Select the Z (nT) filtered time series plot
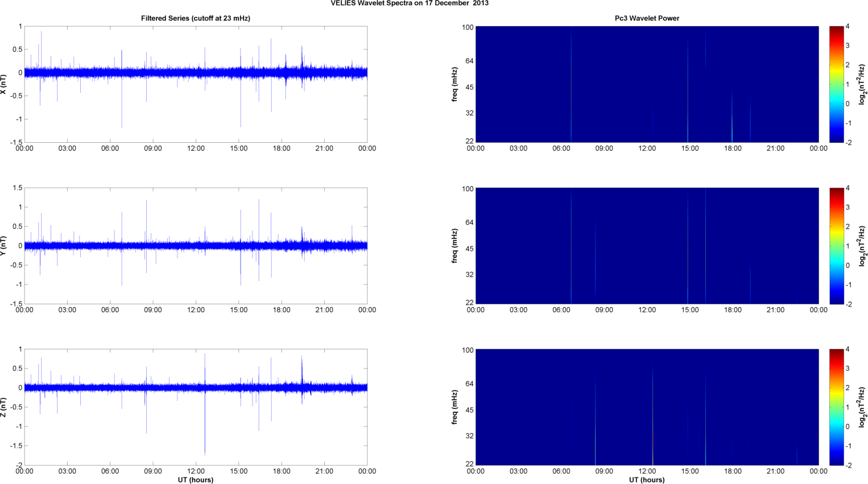This screenshot has height=484, width=868. [196, 407]
